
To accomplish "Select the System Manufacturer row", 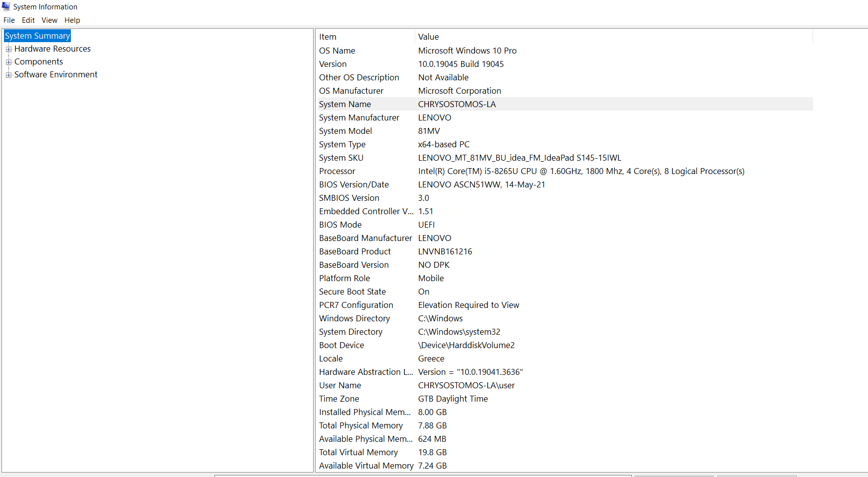I will (564, 118).
